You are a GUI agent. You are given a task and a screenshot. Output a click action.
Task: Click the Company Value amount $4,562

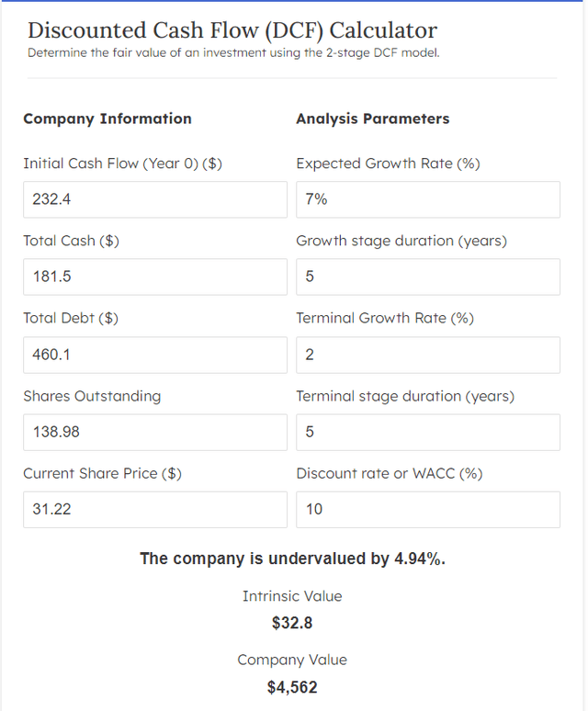tap(292, 686)
